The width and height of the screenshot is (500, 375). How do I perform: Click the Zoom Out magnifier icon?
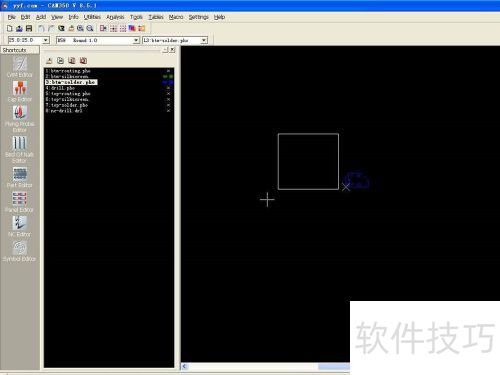pyautogui.click(x=90, y=29)
